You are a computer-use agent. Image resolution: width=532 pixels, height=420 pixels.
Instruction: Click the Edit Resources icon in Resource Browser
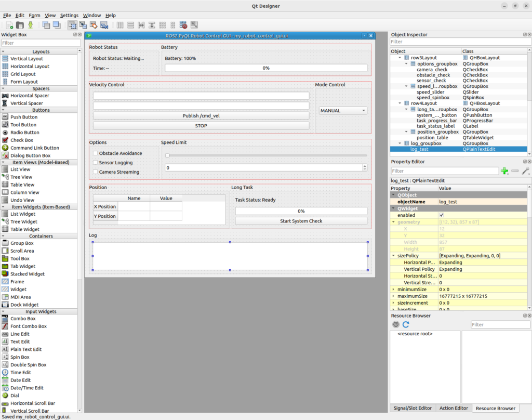(x=396, y=324)
